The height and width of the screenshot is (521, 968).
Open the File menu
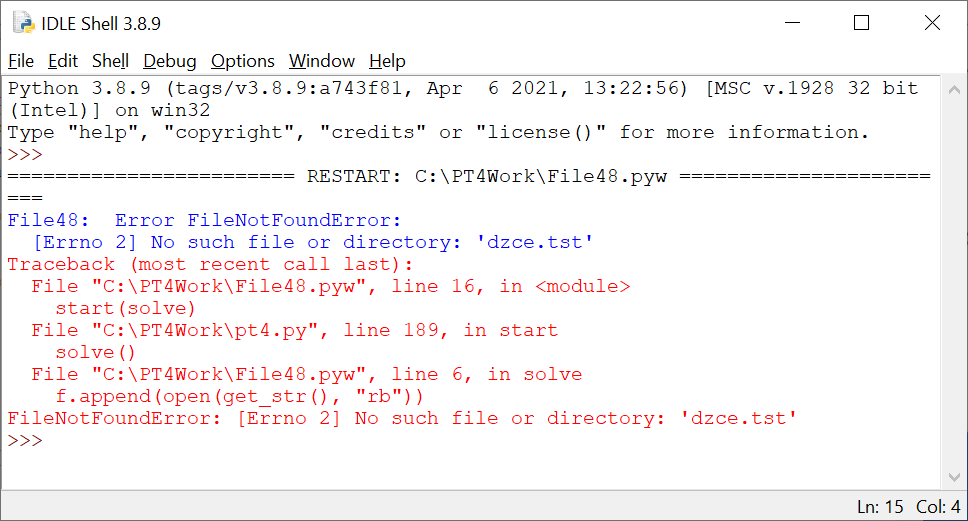point(20,61)
